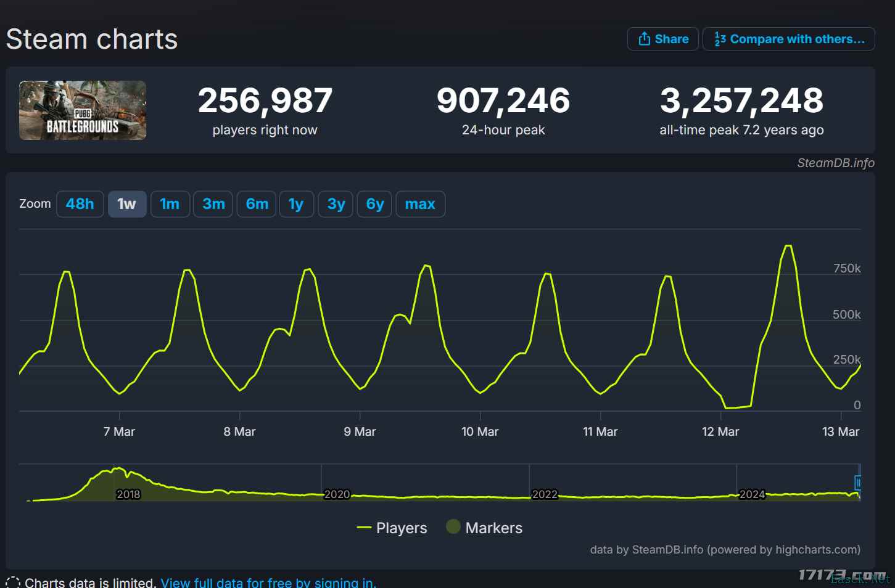Zoom chart to 1y

296,204
